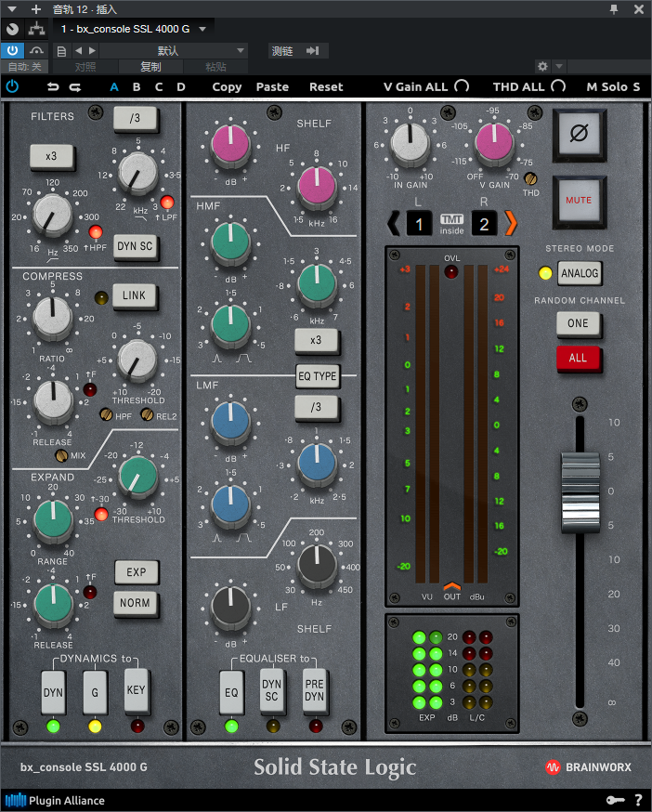Select settings slot A
652x812 pixels.
pos(114,87)
